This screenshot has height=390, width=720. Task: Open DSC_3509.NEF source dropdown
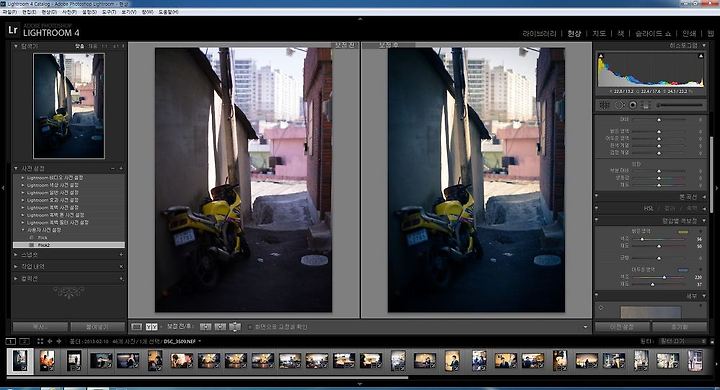click(x=200, y=342)
